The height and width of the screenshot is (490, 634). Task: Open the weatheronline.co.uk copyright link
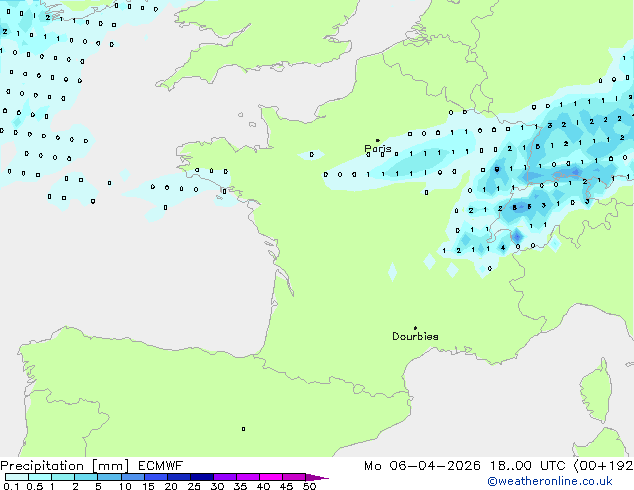550,481
